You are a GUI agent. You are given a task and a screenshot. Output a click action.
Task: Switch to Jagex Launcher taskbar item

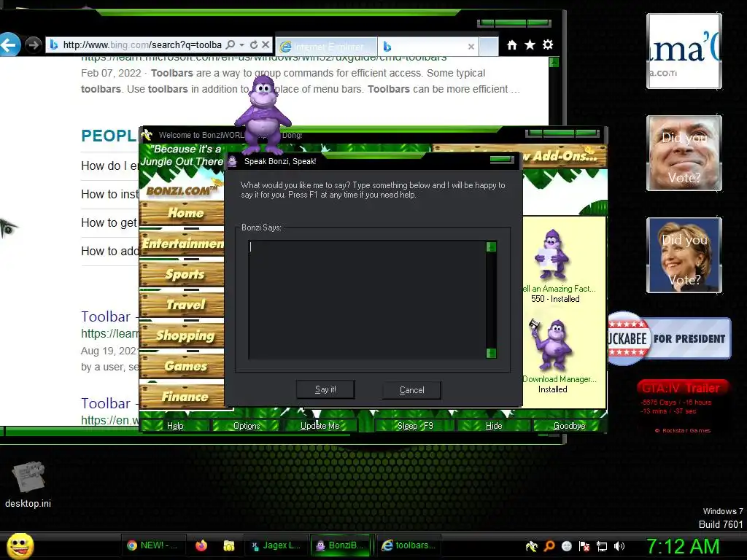tap(276, 545)
